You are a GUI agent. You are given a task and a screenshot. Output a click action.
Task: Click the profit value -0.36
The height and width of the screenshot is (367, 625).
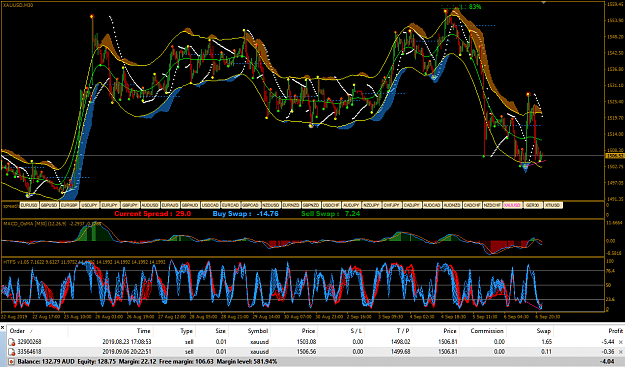(608, 351)
